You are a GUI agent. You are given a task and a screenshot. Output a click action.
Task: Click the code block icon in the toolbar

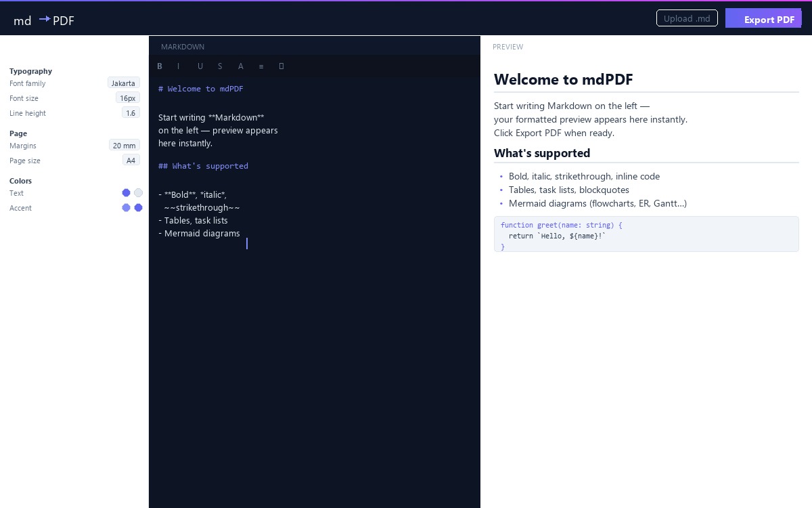point(281,66)
